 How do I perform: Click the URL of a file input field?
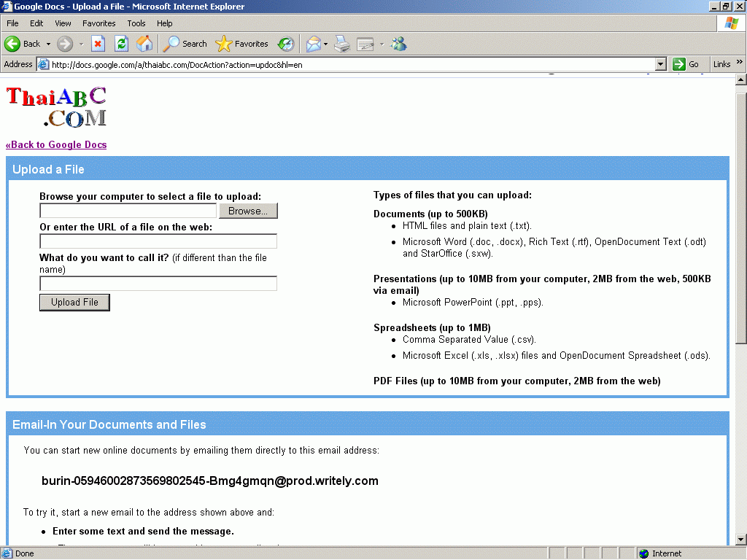(158, 241)
